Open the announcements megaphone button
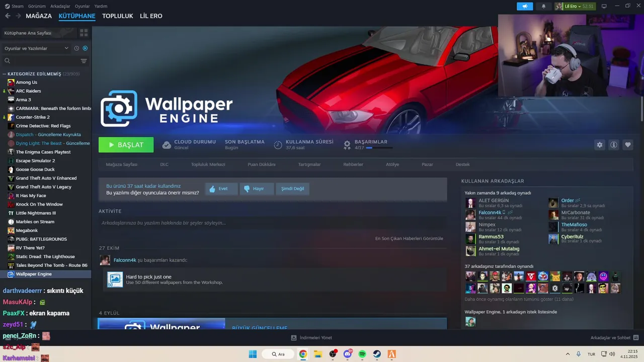 click(525, 6)
